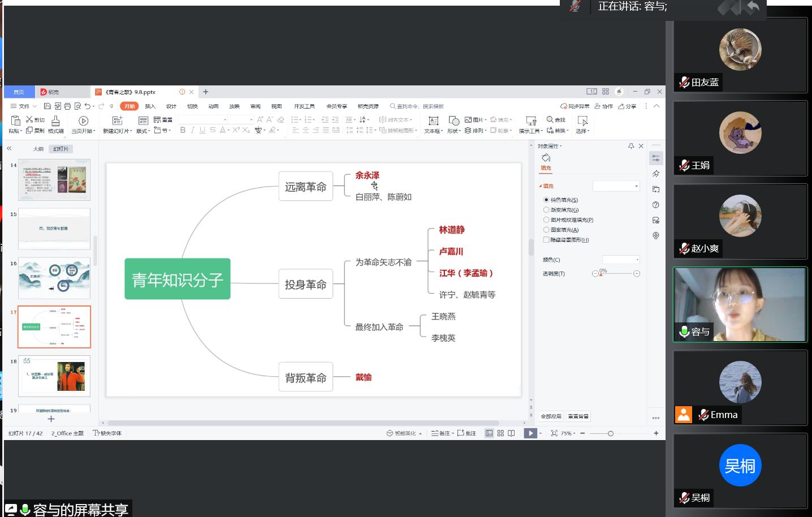Click Reset Background (重置背景) button
This screenshot has width=812, height=517.
pyautogui.click(x=578, y=416)
